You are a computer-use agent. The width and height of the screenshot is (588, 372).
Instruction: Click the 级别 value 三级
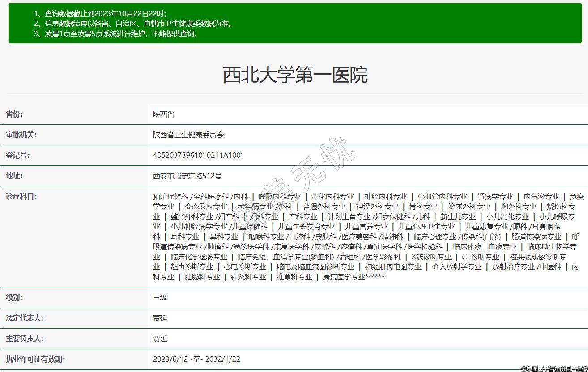160,298
